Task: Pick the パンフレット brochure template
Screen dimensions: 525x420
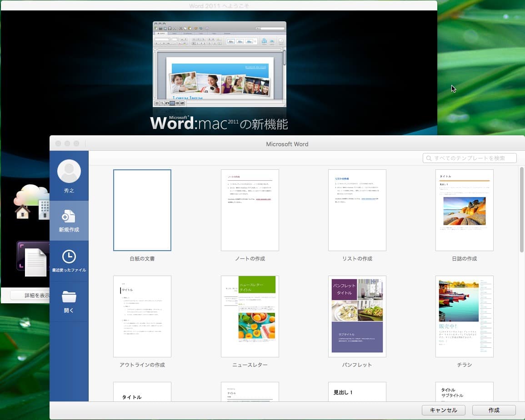Action: pyautogui.click(x=357, y=316)
